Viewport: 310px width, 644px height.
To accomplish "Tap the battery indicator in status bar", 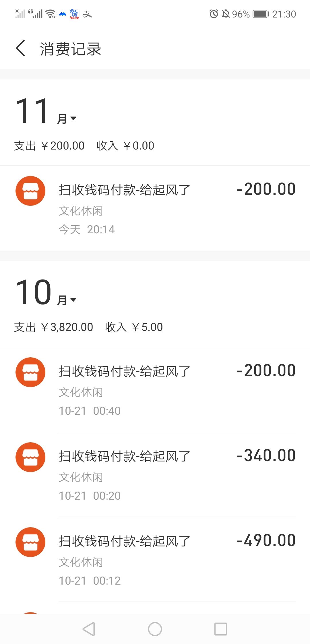I will (x=261, y=14).
